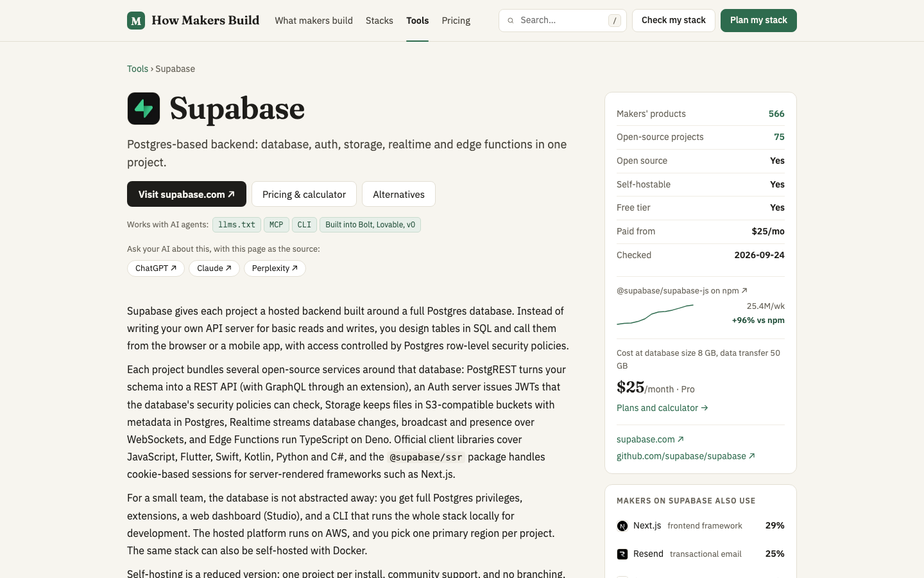
Task: Go to the Stacks nav item
Action: pyautogui.click(x=379, y=21)
